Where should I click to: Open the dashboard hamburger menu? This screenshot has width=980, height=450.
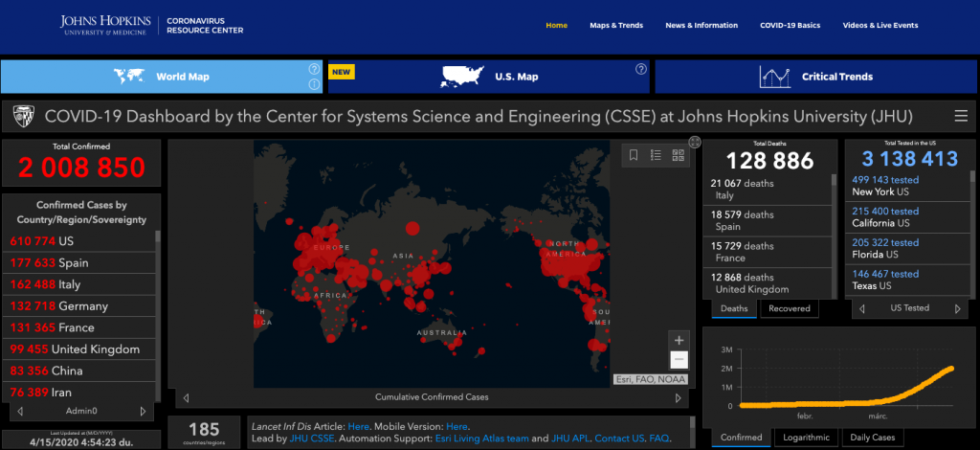click(x=960, y=117)
